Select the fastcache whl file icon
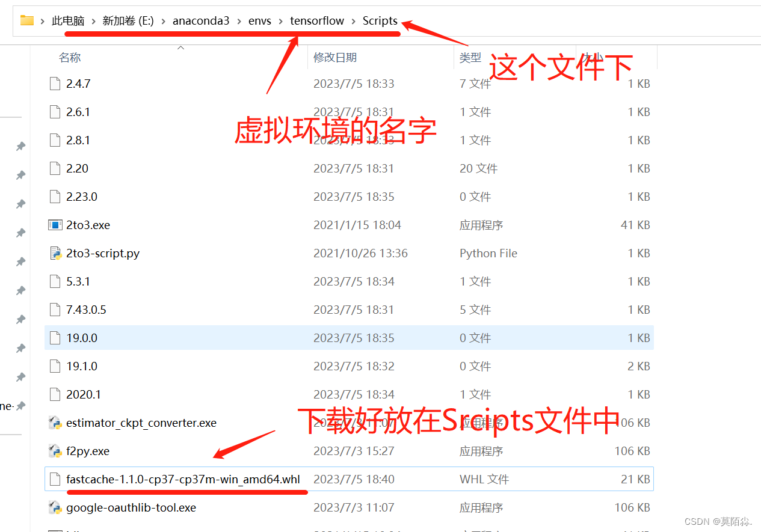Screen dimensions: 761x532 pyautogui.click(x=55, y=479)
